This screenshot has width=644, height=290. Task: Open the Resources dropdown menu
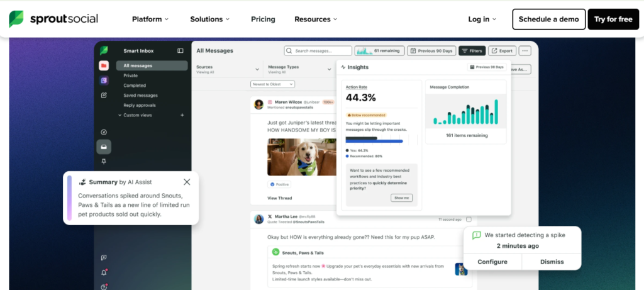click(316, 20)
